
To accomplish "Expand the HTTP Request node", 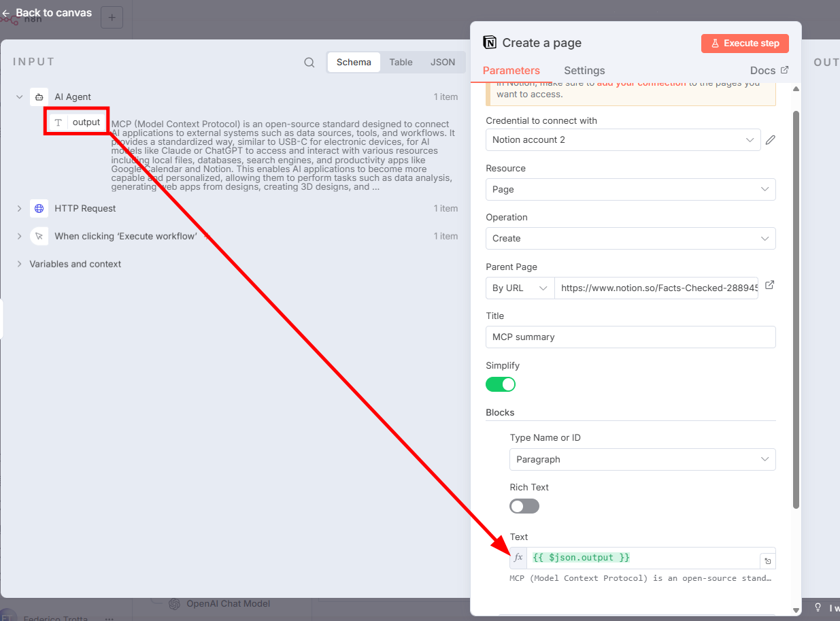I will tap(19, 208).
